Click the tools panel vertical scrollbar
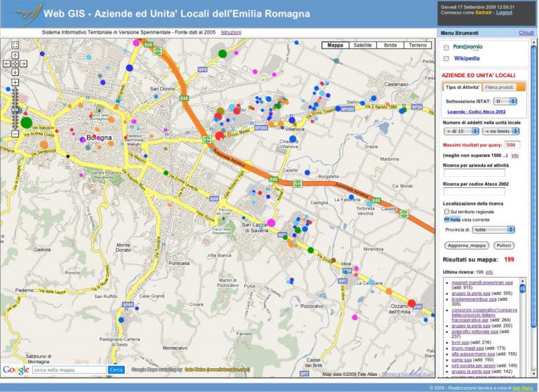Viewport: 539px width, 392px height. click(x=533, y=186)
